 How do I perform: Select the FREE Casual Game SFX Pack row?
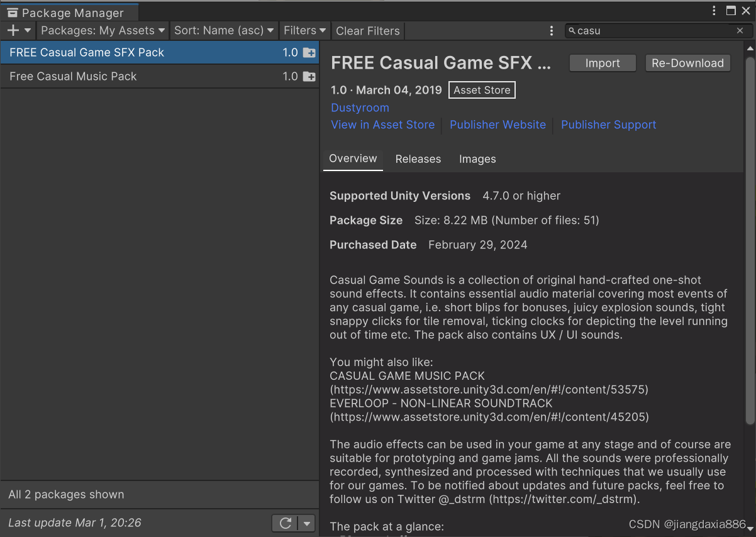[x=160, y=53]
